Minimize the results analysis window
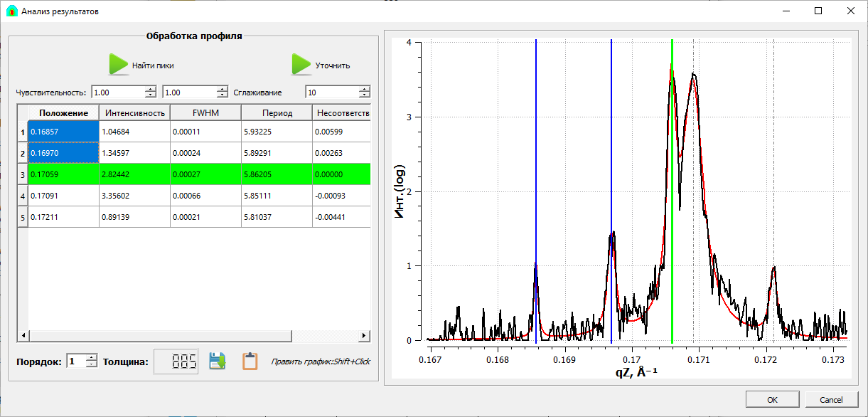Screen dimensions: 868x417 [x=786, y=11]
